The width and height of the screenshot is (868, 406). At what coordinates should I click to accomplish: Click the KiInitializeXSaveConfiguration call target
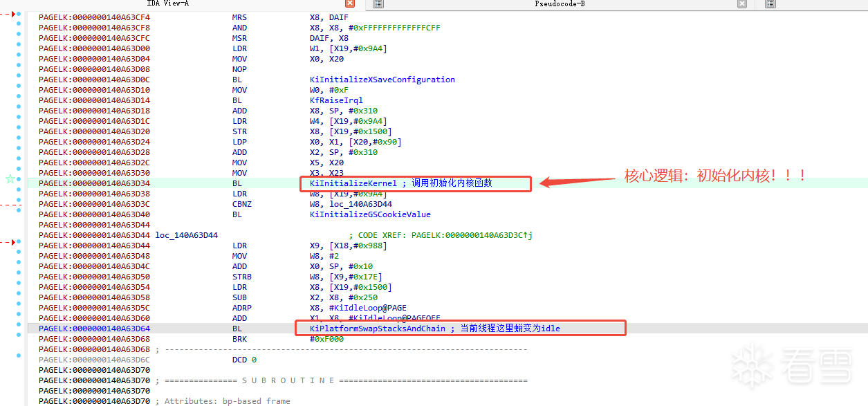click(382, 80)
